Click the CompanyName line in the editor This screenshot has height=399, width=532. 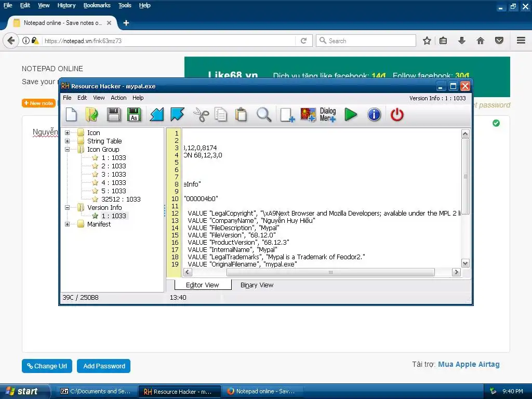pyautogui.click(x=251, y=220)
